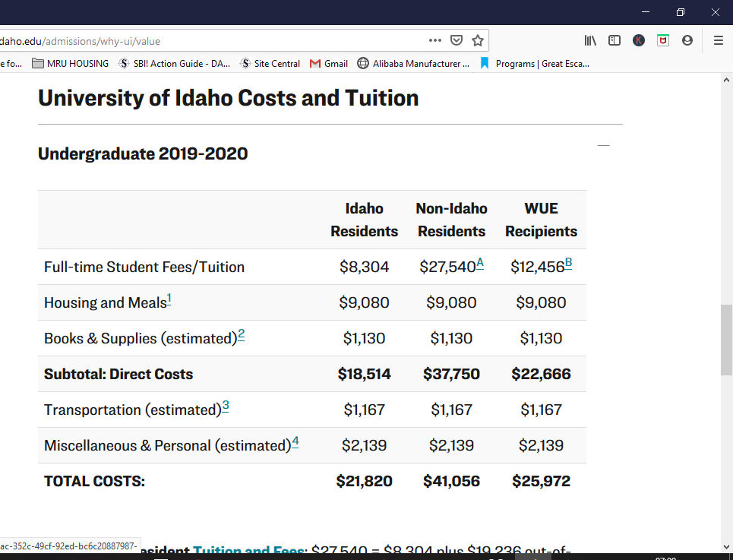Viewport: 733px width, 560px height.
Task: Select Non-Idaho Residents total $41,056
Action: (x=452, y=481)
